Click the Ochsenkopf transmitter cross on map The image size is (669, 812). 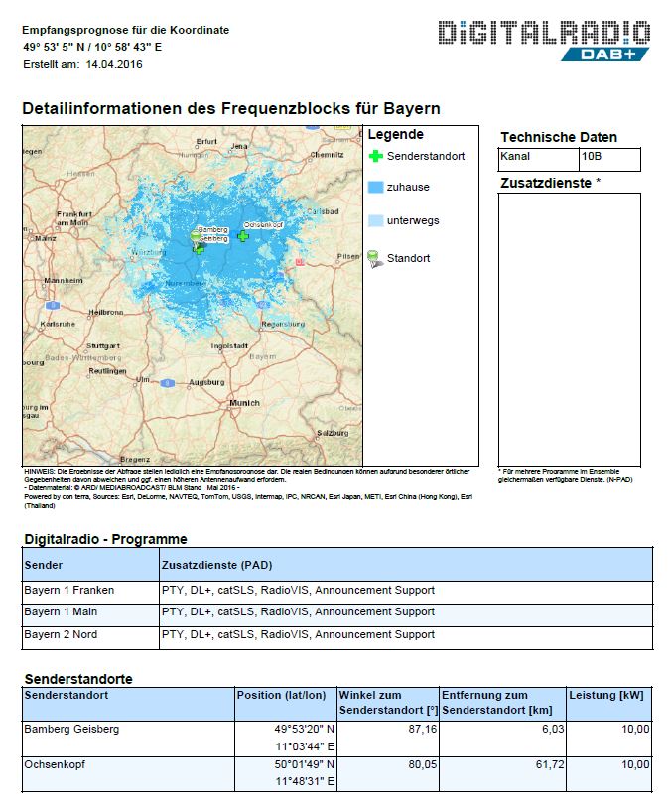(243, 236)
